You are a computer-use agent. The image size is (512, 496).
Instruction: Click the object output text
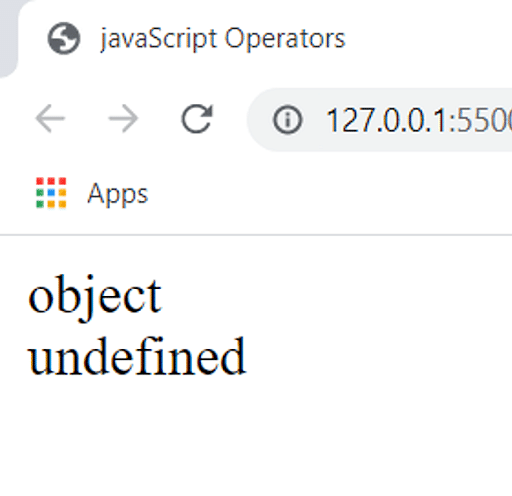tap(95, 297)
